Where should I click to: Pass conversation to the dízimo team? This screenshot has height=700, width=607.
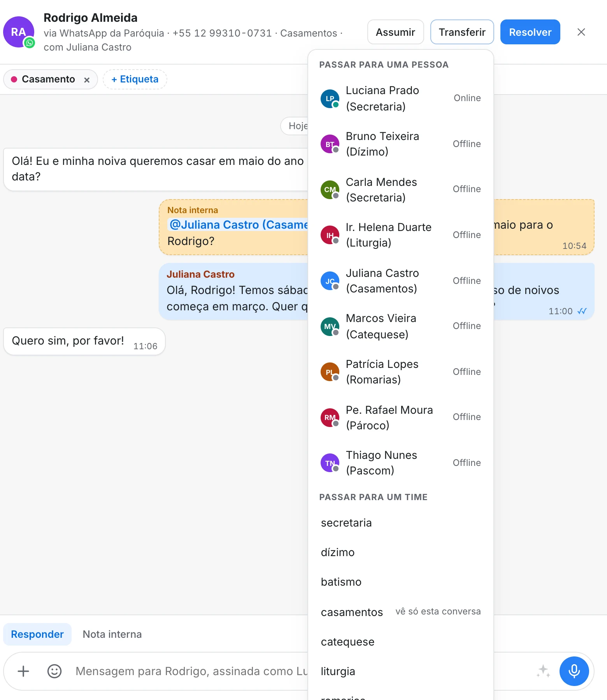[x=401, y=552]
